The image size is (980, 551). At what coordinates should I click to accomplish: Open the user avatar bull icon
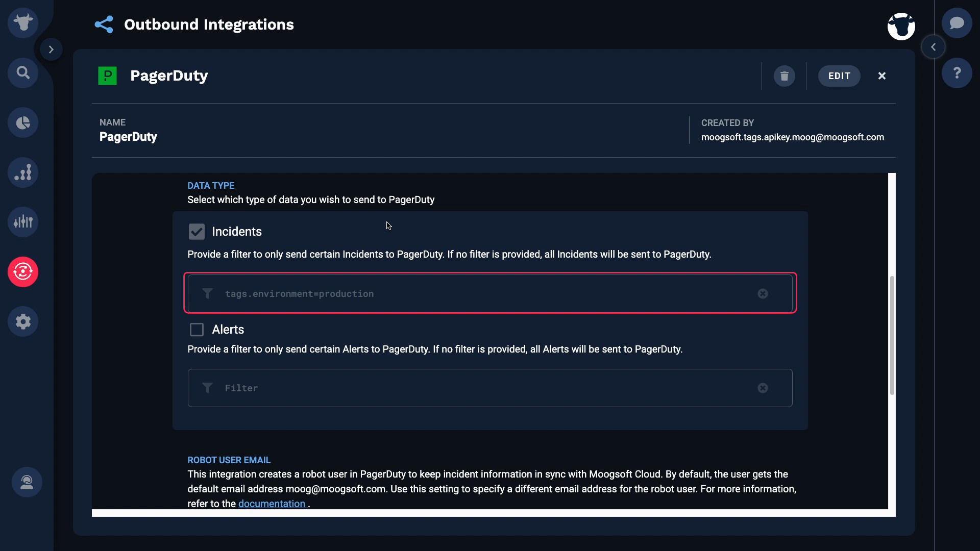tap(901, 27)
